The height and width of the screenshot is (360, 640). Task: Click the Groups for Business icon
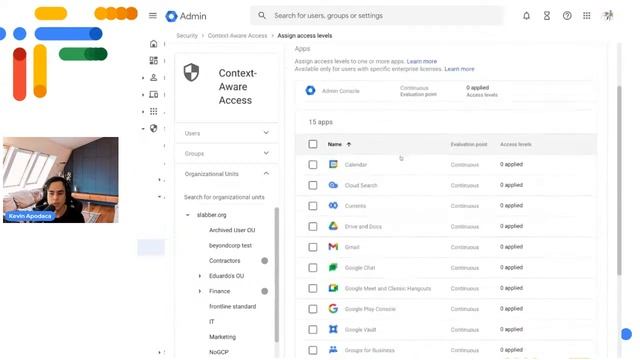333,350
